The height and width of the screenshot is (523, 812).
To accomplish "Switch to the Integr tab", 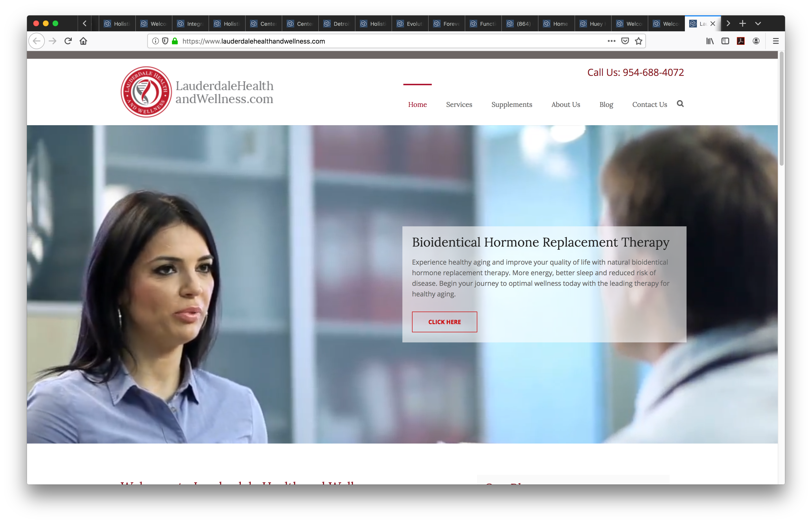I will [190, 23].
